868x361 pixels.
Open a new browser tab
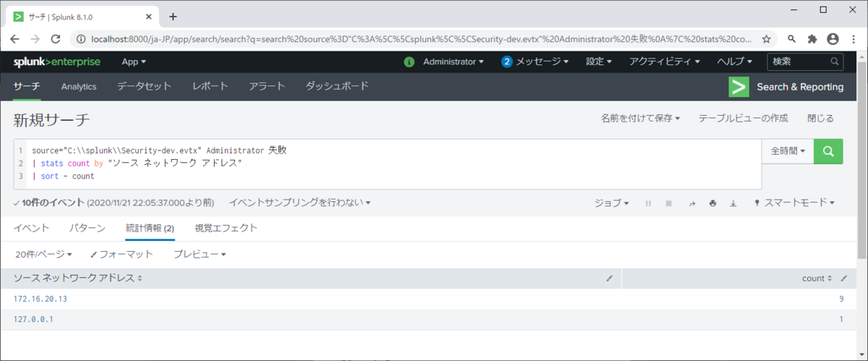pyautogui.click(x=173, y=17)
